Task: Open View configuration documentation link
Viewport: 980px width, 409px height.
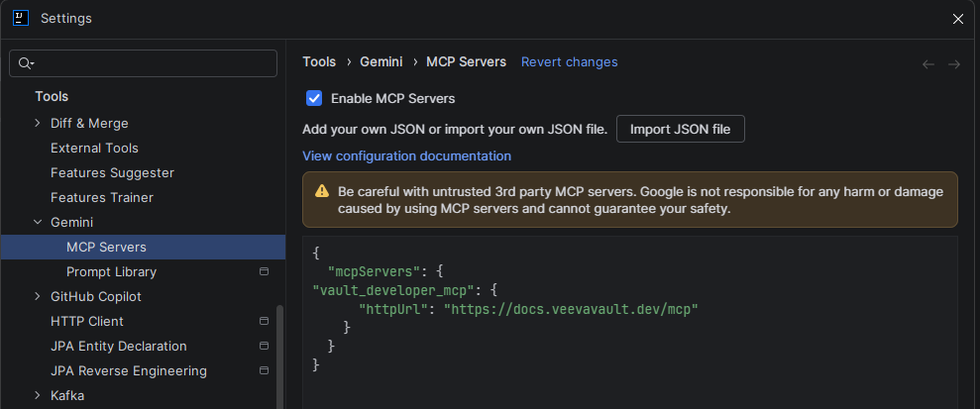Action: 407,155
